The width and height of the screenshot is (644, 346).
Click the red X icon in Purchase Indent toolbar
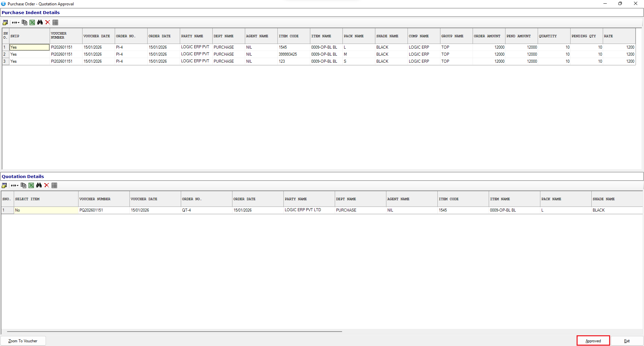point(48,22)
